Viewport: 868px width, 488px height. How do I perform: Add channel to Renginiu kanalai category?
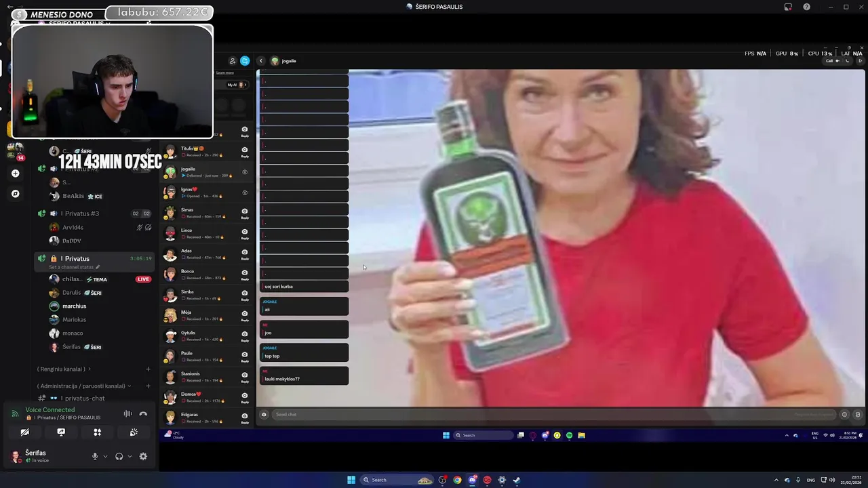tap(148, 369)
